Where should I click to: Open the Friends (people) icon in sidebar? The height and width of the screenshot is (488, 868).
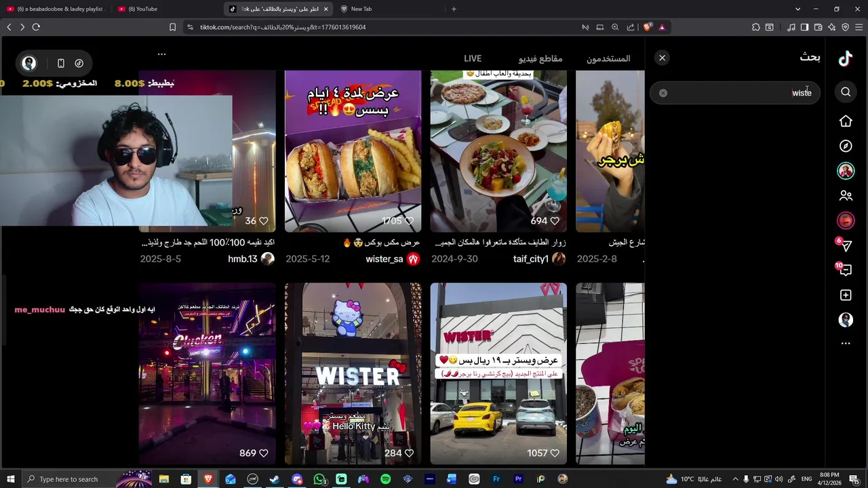click(846, 196)
